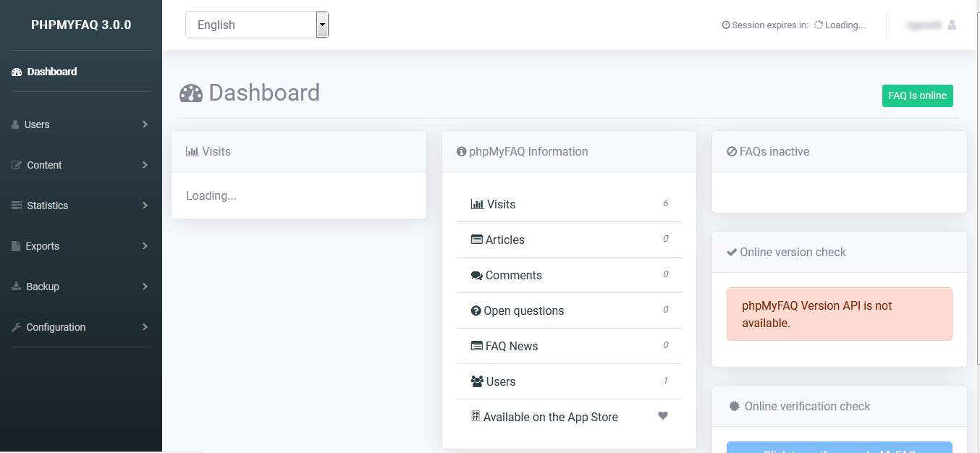This screenshot has width=980, height=453.
Task: Click the language dropdown arrow button
Action: click(x=322, y=25)
